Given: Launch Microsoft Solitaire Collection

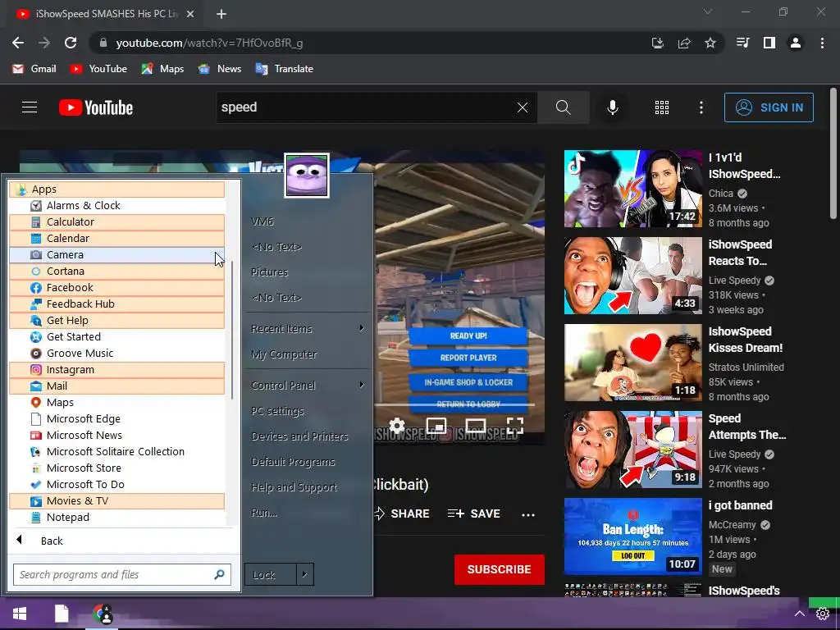Looking at the screenshot, I should (x=116, y=452).
